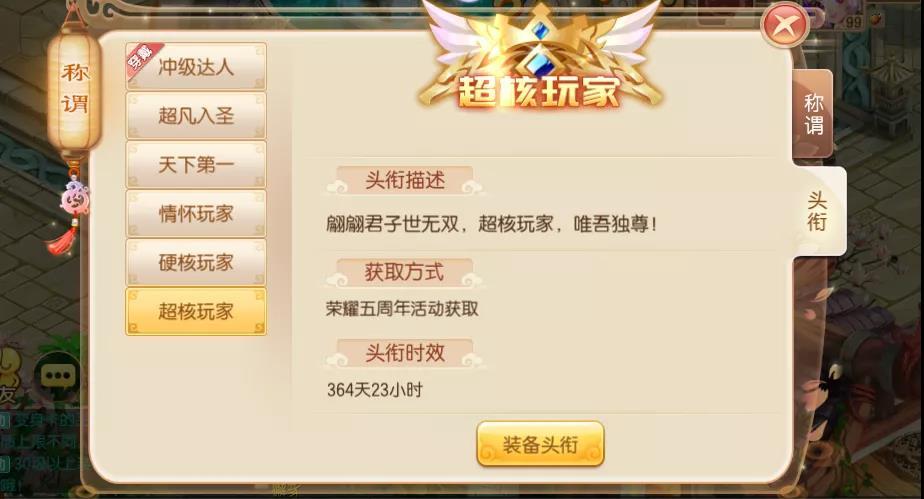The height and width of the screenshot is (499, 924).
Task: Choose the 硬核玩家 title entry
Action: [x=196, y=262]
